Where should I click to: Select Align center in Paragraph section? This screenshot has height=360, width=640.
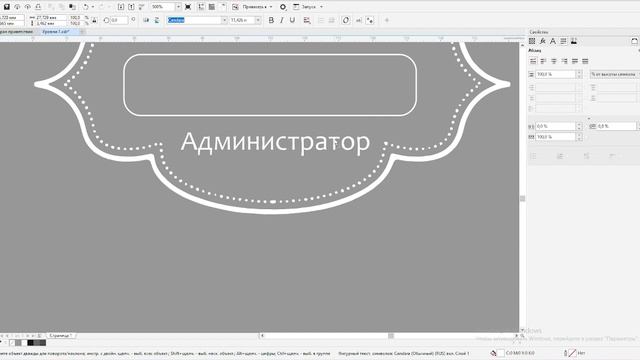pos(554,61)
